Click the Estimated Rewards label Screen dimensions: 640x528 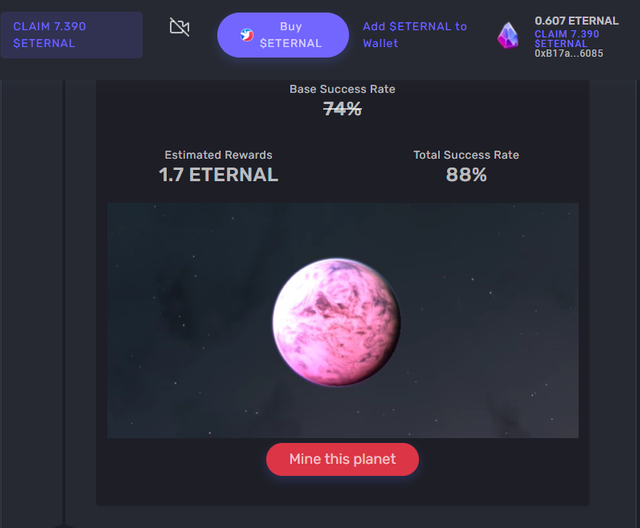coord(218,155)
